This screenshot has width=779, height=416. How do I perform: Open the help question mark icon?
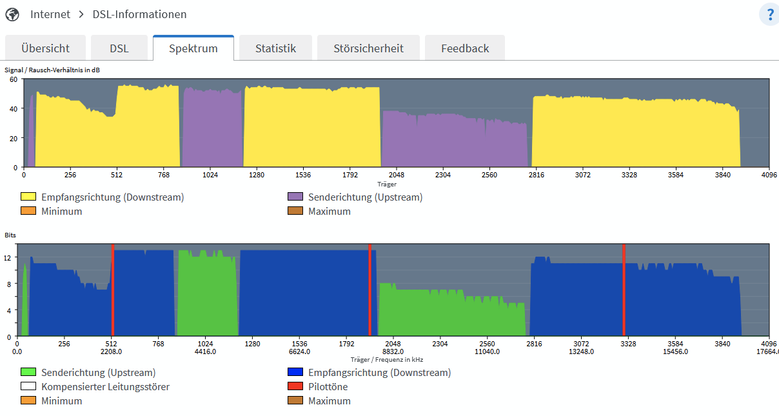click(x=770, y=14)
